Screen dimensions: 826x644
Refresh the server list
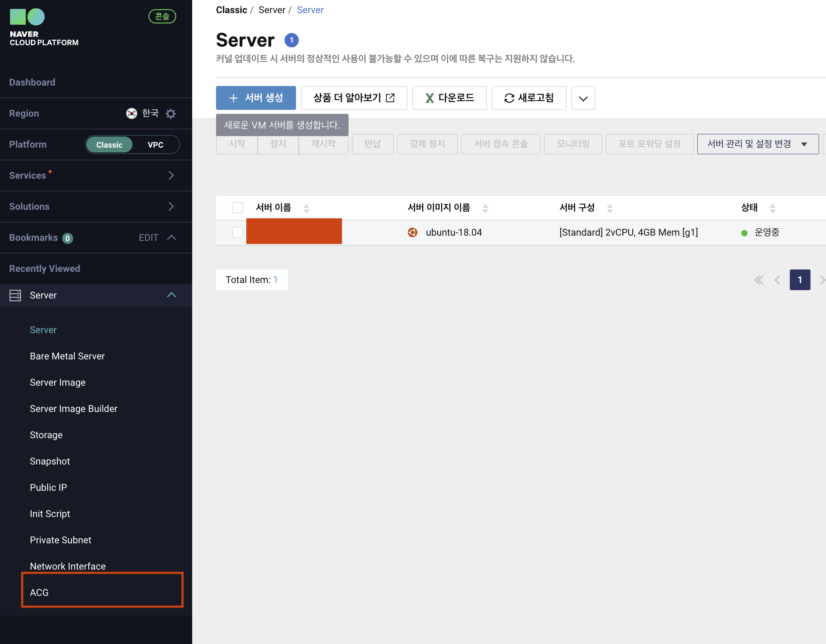529,98
